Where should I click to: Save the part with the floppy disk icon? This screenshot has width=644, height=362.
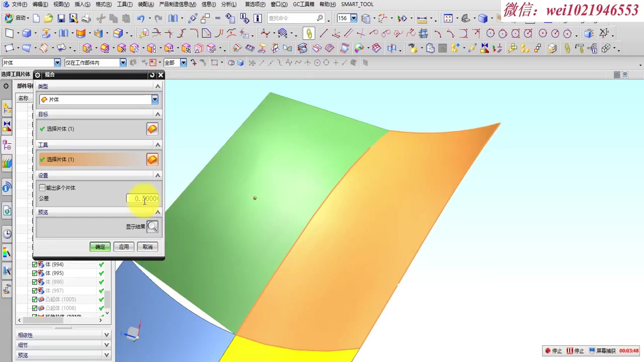(61, 19)
